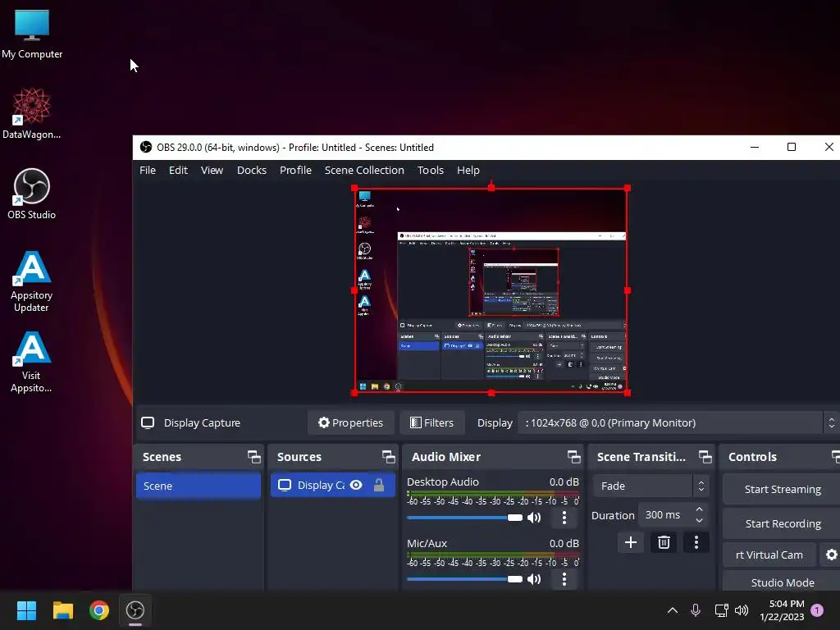Screen dimensions: 840x630
Task: Open Virtual Camera settings gear
Action: (831, 555)
